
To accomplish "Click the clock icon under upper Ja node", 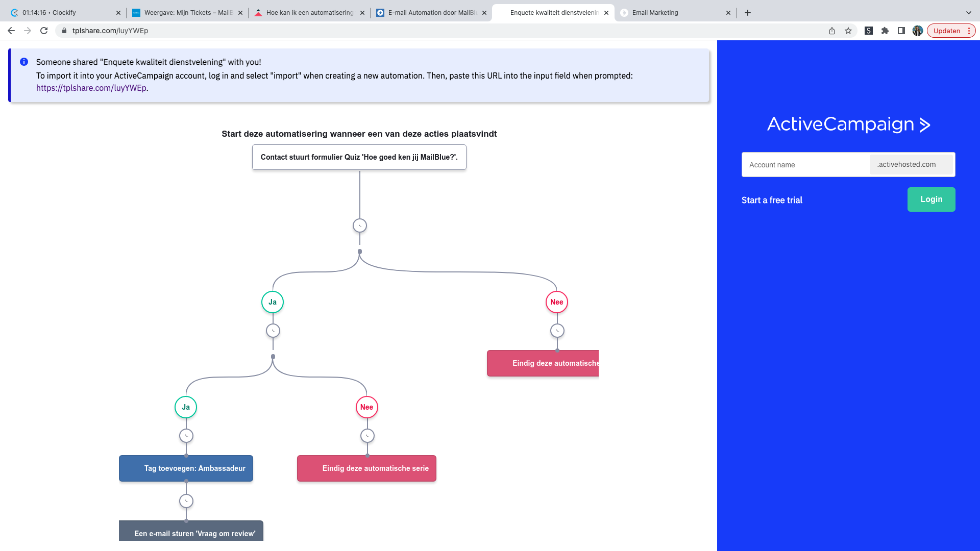I will point(273,331).
